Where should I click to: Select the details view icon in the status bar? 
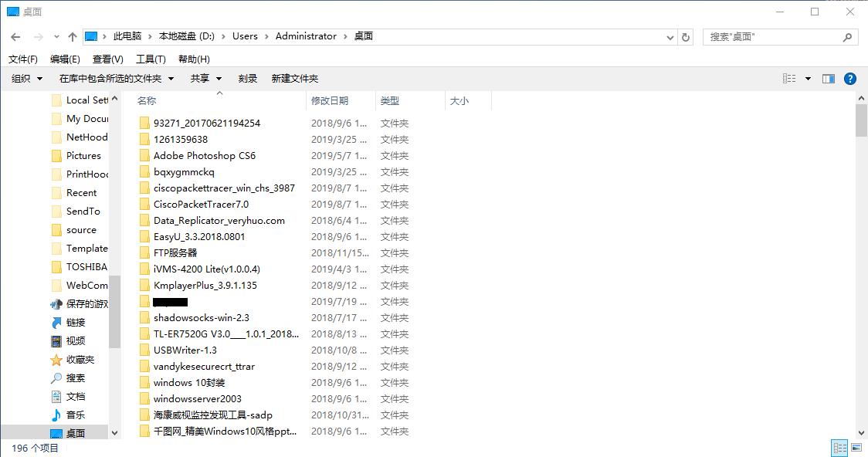(x=839, y=448)
